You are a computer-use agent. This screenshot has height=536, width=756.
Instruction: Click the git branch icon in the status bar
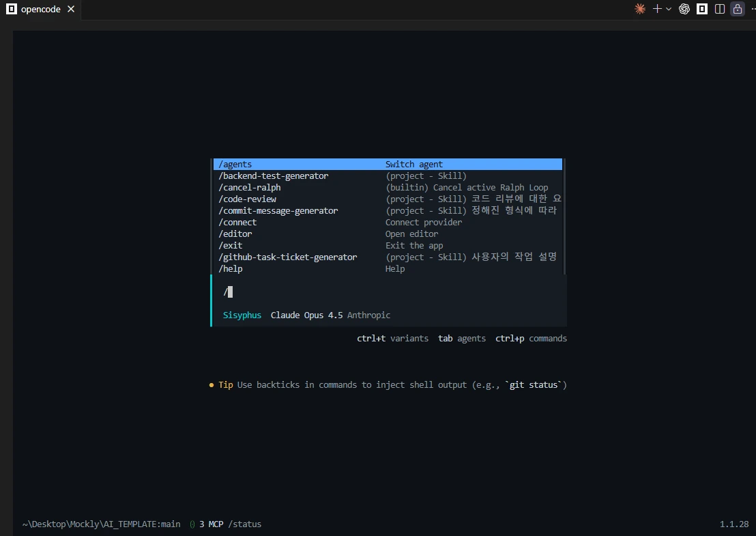point(192,524)
